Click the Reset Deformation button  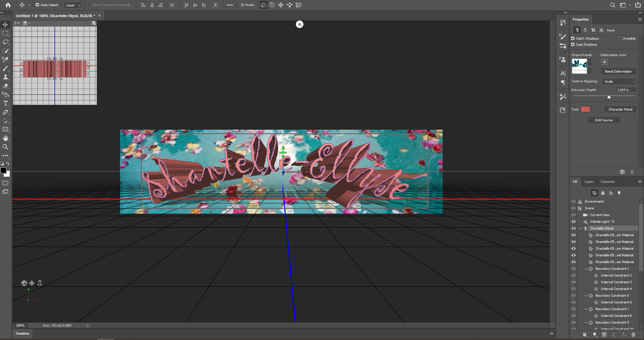coord(618,71)
